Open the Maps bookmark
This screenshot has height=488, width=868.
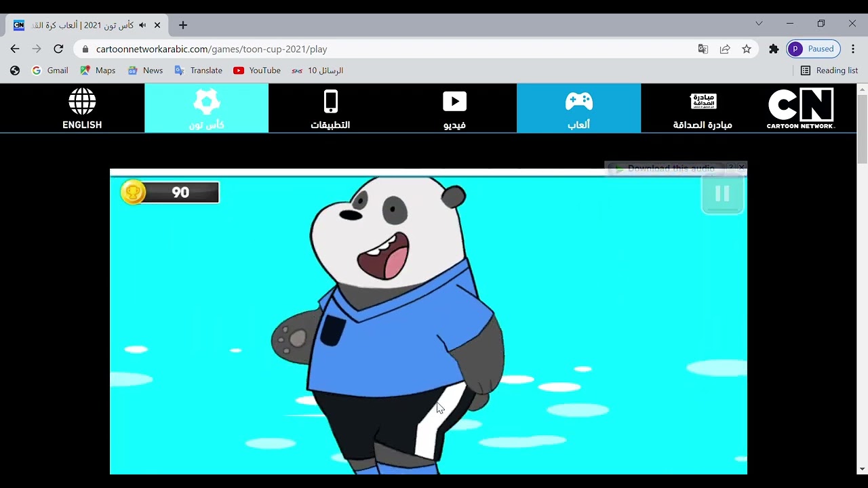pos(98,70)
